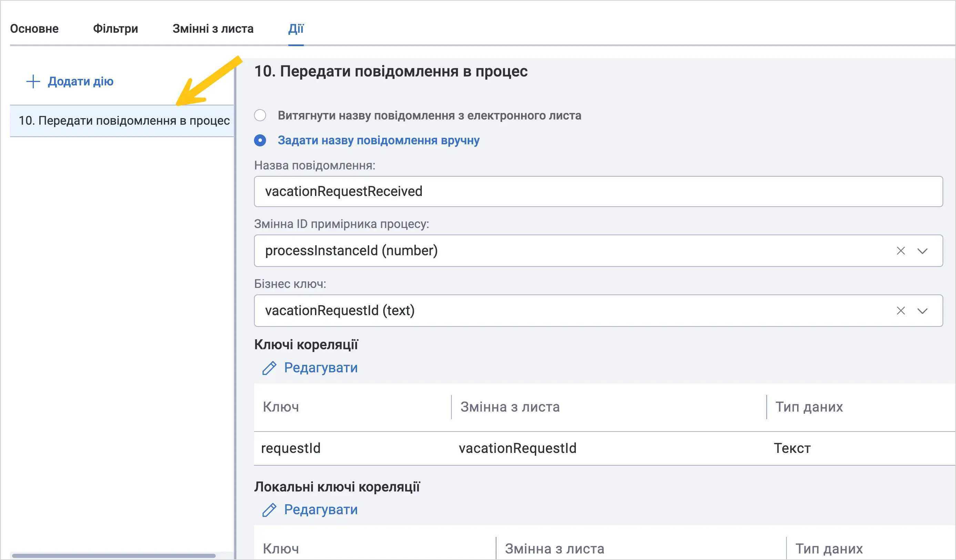Click Ключ header in Локальні ключі кореляції table
Viewport: 956px width, 560px height.
[x=281, y=549]
